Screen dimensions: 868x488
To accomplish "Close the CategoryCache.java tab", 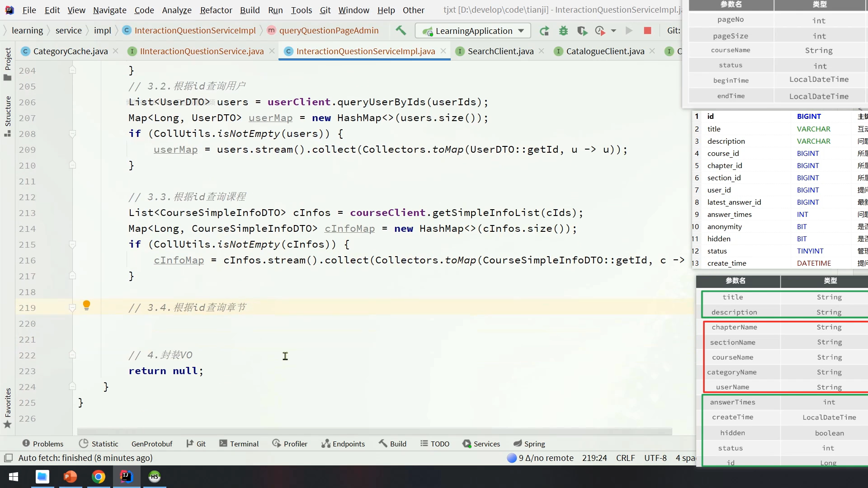I will coord(116,51).
